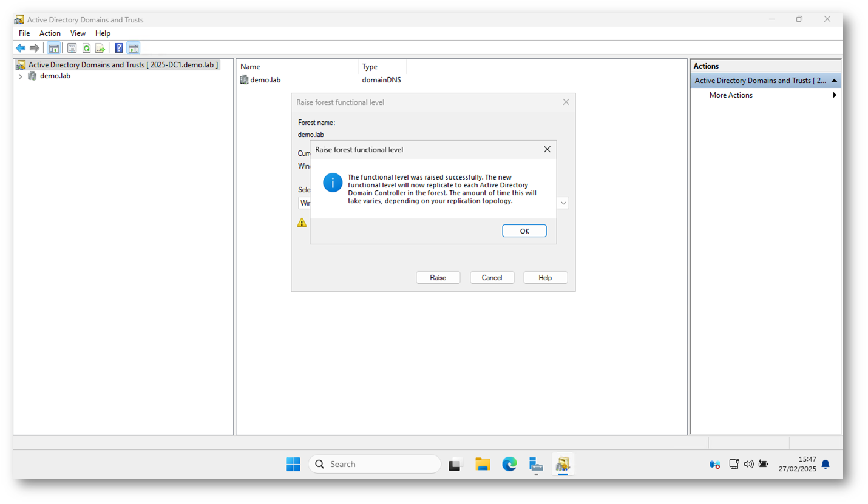This screenshot has height=504, width=868.
Task: Click the Forward arrow in the toolbar
Action: point(35,48)
